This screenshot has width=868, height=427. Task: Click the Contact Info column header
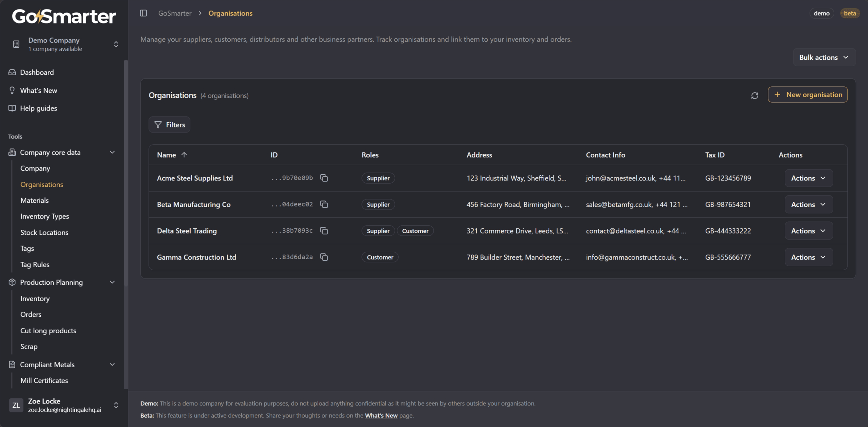pyautogui.click(x=605, y=155)
